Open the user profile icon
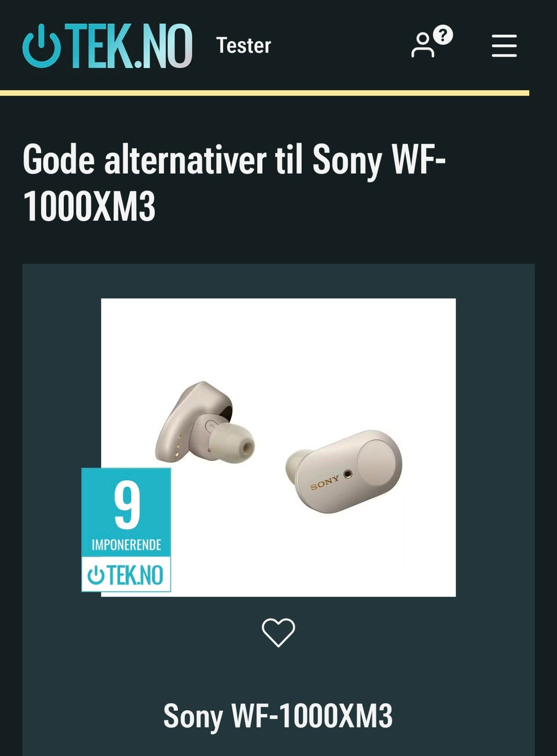The image size is (557, 756). coord(422,45)
